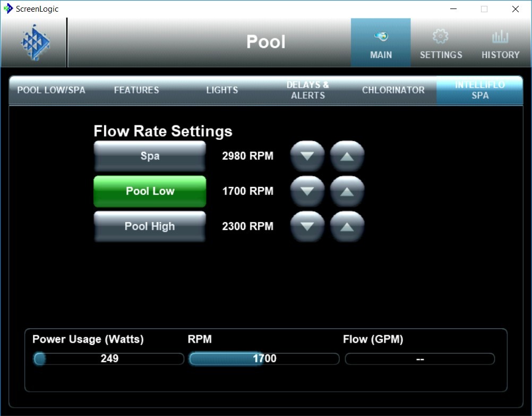Increase the Pool Low RPM

[347, 191]
